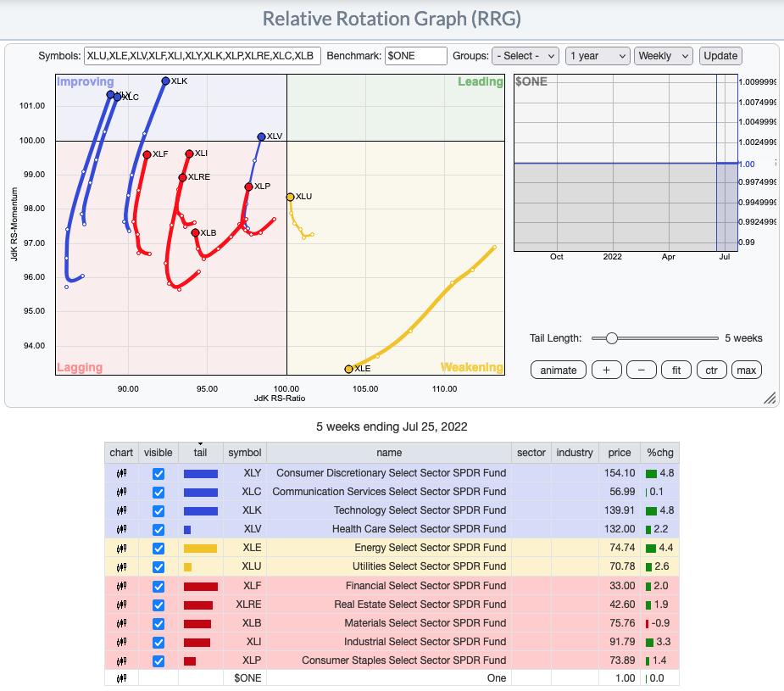Open chart icon for XLB row
This screenshot has width=784, height=691.
pyautogui.click(x=121, y=623)
